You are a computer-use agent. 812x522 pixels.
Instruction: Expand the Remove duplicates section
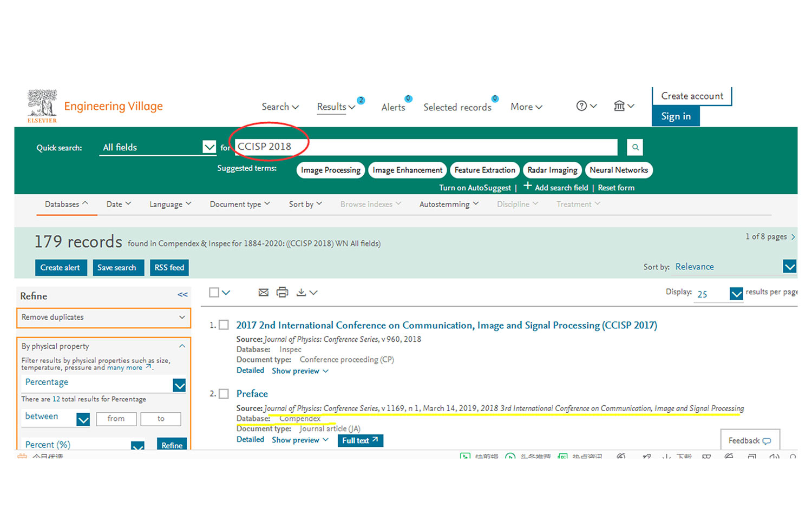point(182,318)
